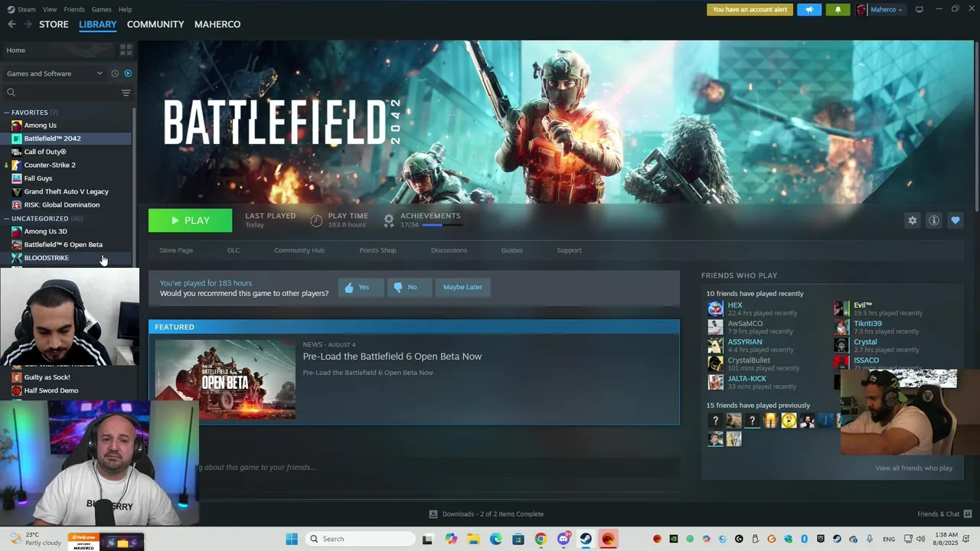Image resolution: width=980 pixels, height=551 pixels.
Task: Click Windows Start button
Action: pos(292,539)
